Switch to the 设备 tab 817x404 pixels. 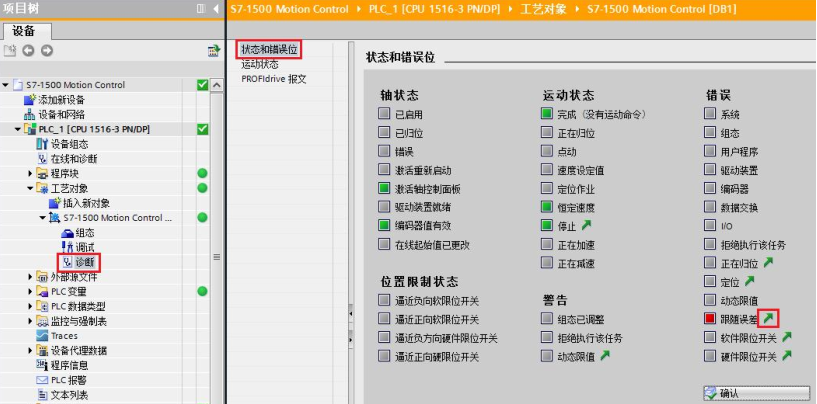click(x=24, y=30)
